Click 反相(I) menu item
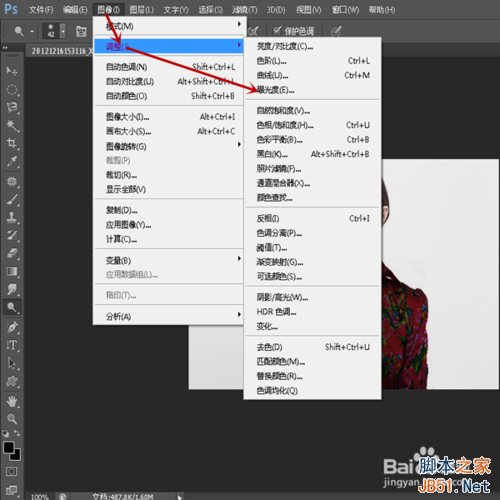The width and height of the screenshot is (500, 500). (312, 219)
